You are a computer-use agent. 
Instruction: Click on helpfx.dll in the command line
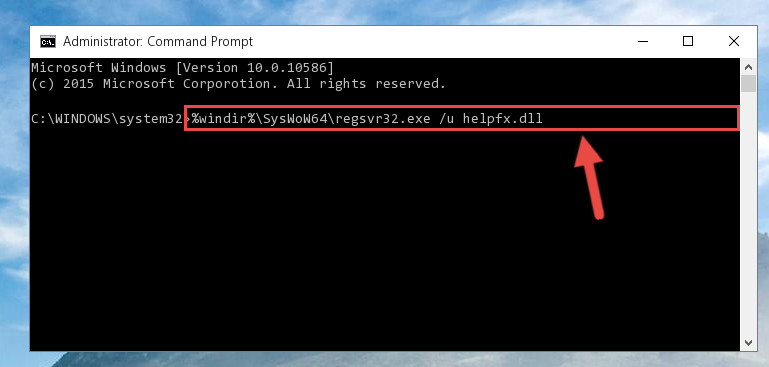point(503,118)
